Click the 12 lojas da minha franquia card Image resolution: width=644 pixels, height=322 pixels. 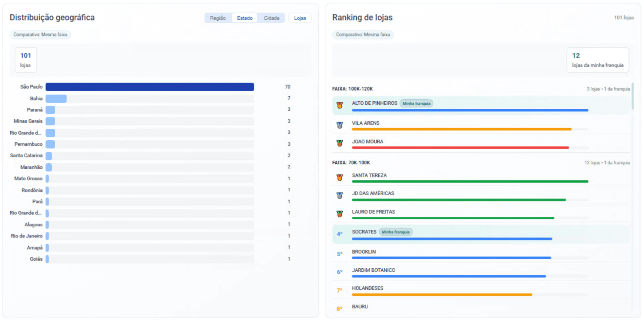598,60
